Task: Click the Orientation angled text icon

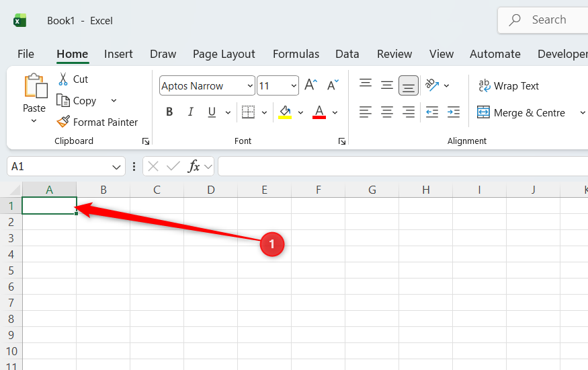Action: point(432,85)
